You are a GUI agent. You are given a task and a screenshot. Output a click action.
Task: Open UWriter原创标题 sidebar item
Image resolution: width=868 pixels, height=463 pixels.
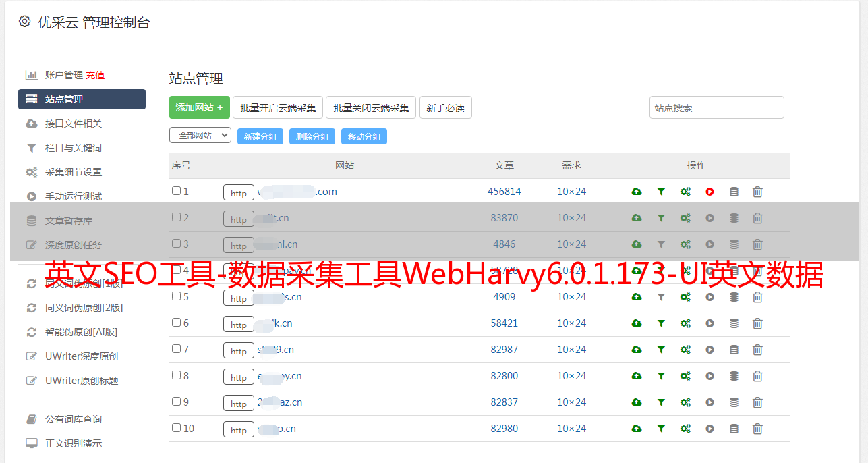82,381
